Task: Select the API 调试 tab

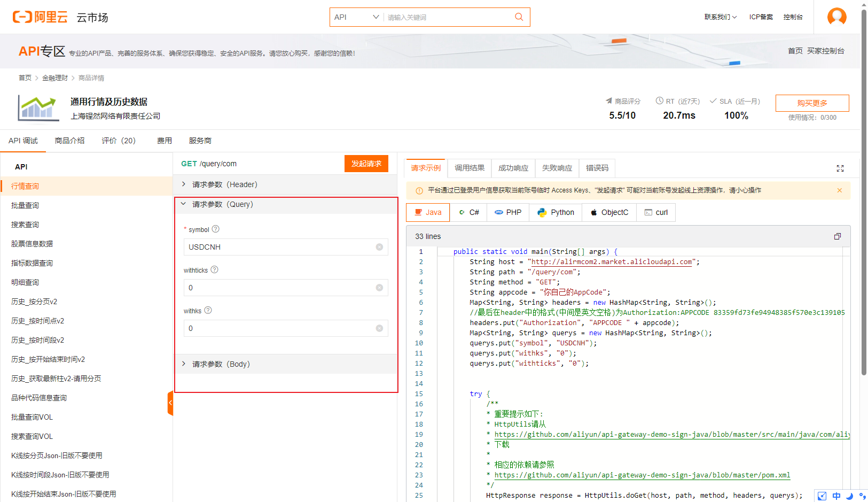Action: [x=23, y=141]
